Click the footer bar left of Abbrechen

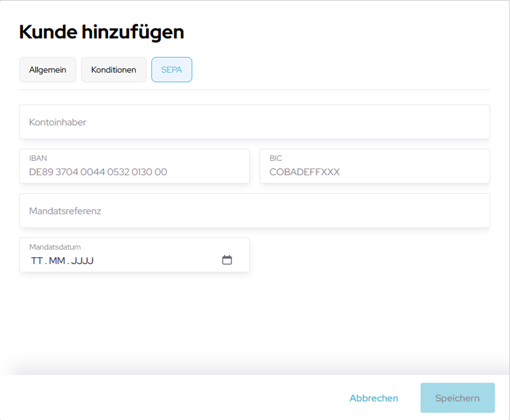[x=162, y=398]
